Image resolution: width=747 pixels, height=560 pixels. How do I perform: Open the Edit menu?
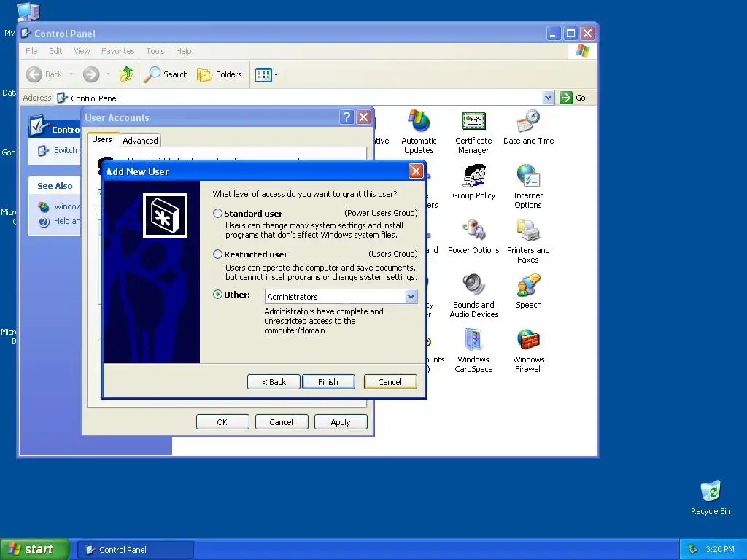coord(55,51)
